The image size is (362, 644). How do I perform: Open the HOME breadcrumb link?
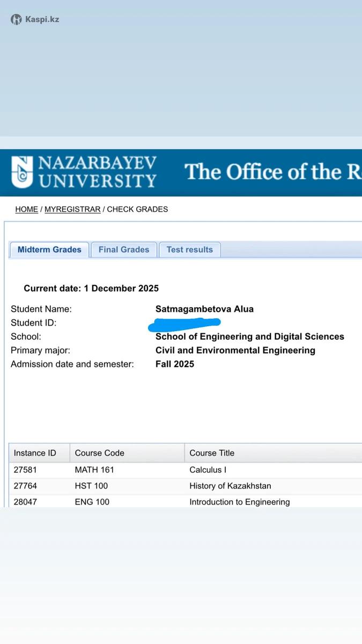(x=26, y=209)
